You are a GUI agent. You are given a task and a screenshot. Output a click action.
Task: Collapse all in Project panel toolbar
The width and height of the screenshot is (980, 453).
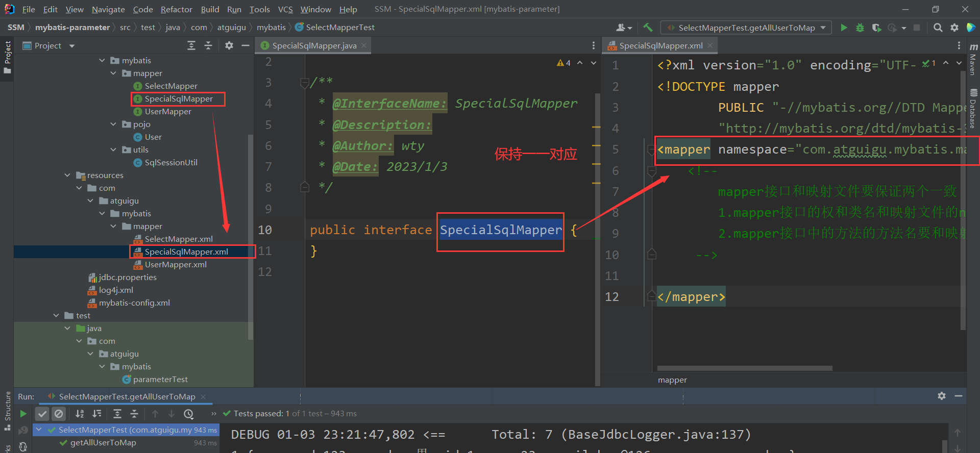pyautogui.click(x=208, y=46)
